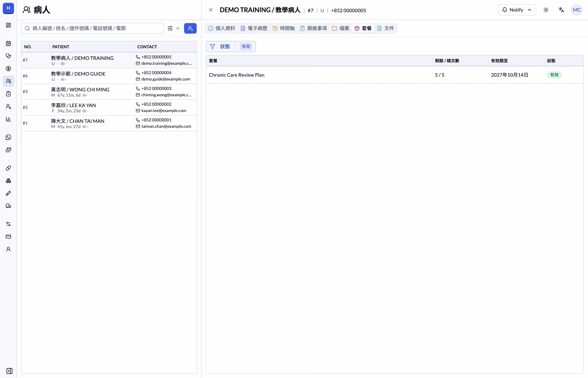Open the pill medication icon
This screenshot has height=378, width=588.
pos(8,168)
